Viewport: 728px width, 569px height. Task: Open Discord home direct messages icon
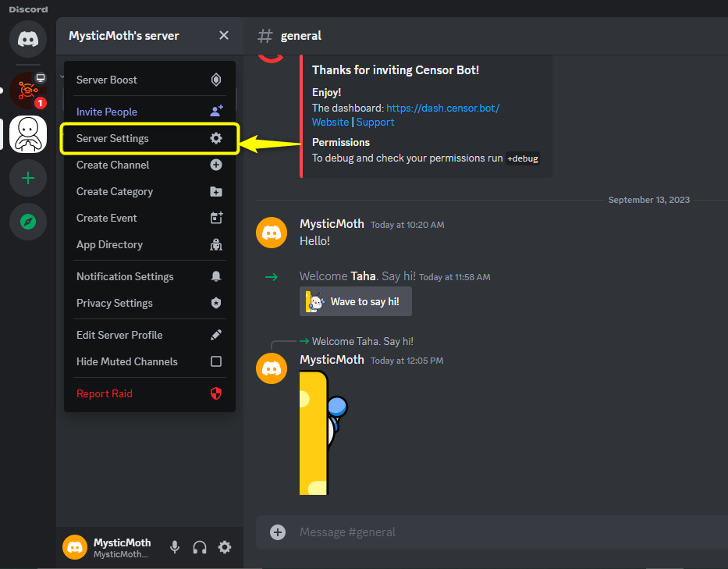click(x=28, y=39)
